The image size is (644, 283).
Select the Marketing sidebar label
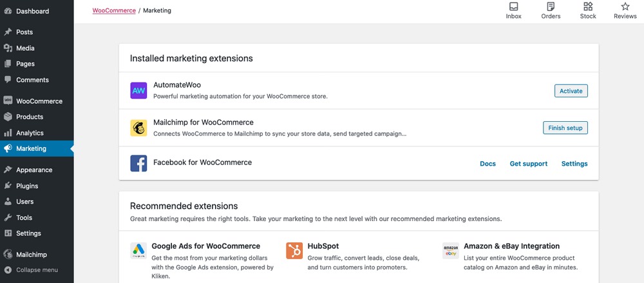click(x=31, y=148)
